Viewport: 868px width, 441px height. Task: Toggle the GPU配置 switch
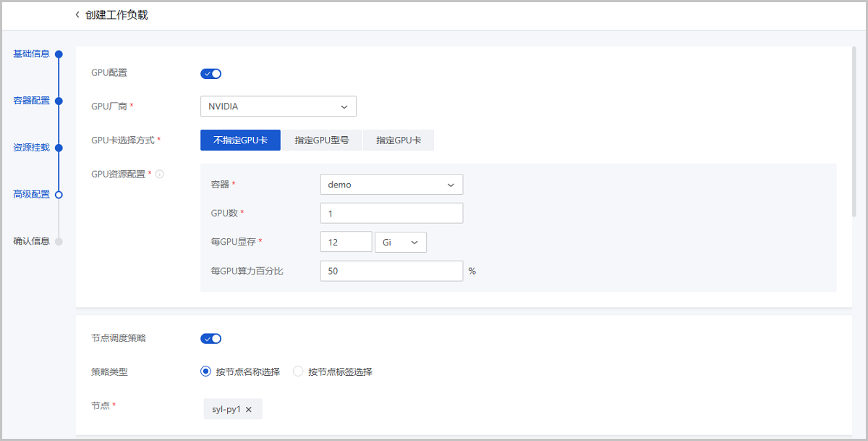coord(210,73)
